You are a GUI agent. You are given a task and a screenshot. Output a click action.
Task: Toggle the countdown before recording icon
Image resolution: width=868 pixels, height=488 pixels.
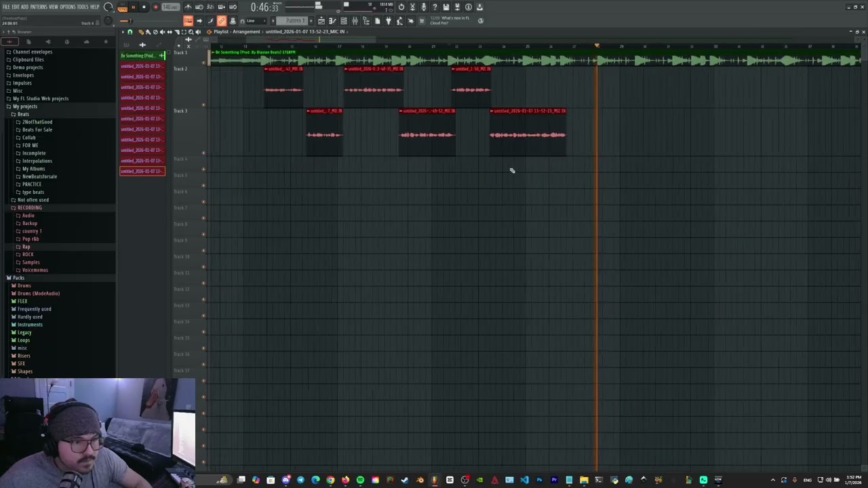click(x=210, y=7)
